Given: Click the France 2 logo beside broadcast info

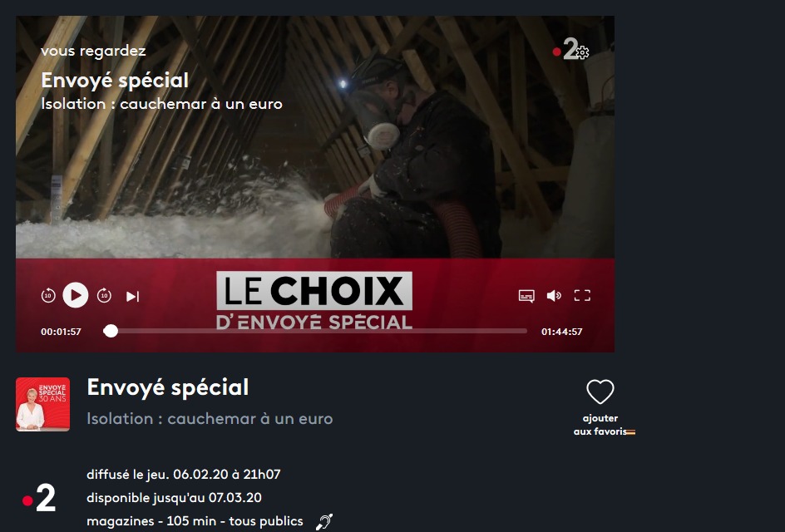Looking at the screenshot, I should [x=39, y=497].
